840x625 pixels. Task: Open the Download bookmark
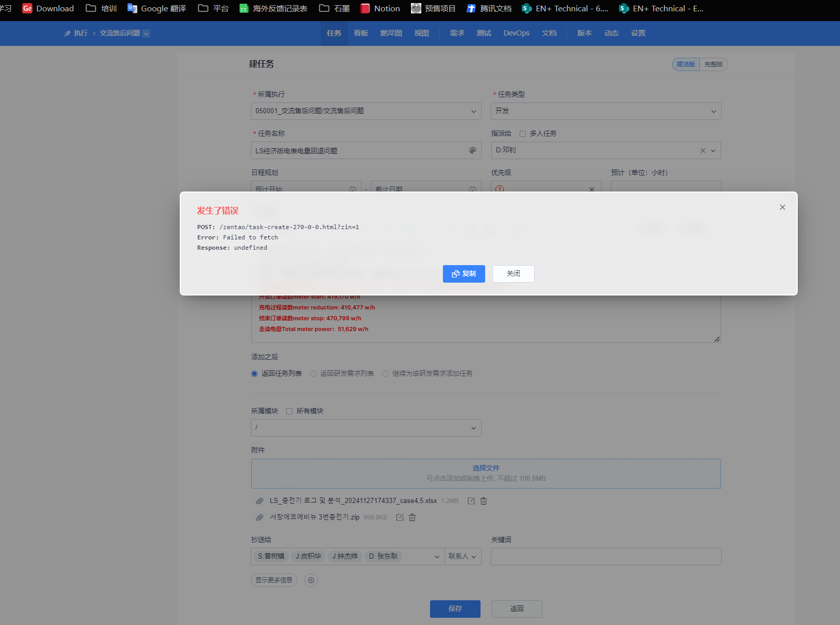(48, 8)
